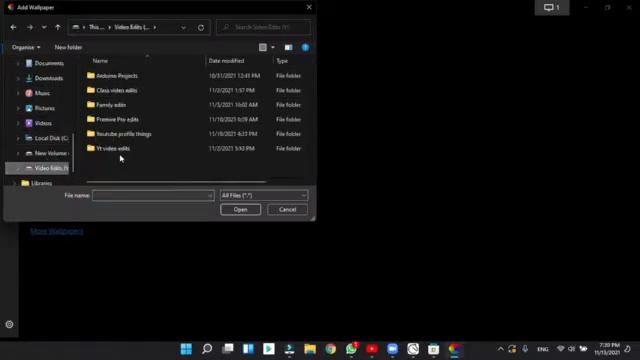Select Downloads in the navigation pane
Viewport: 640px width, 360px height.
[44, 78]
